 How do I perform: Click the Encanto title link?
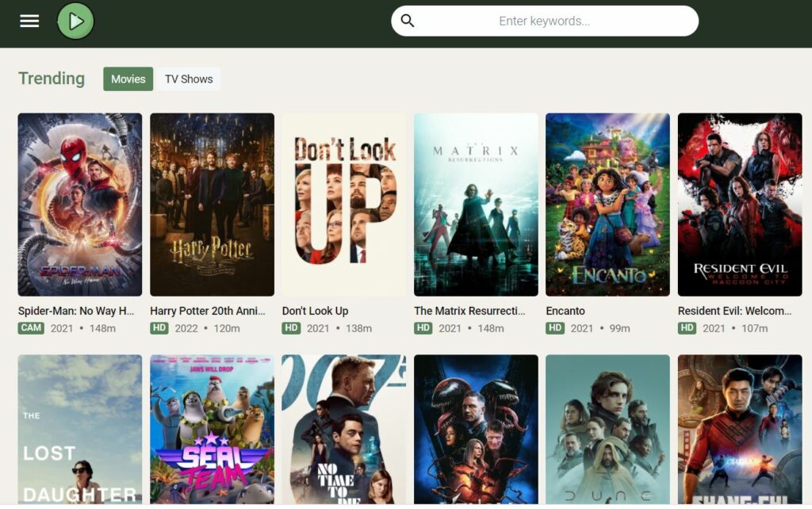tap(565, 311)
